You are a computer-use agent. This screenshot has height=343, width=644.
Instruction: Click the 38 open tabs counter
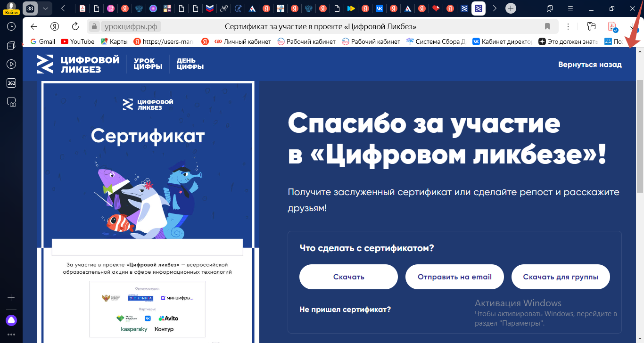[x=30, y=8]
